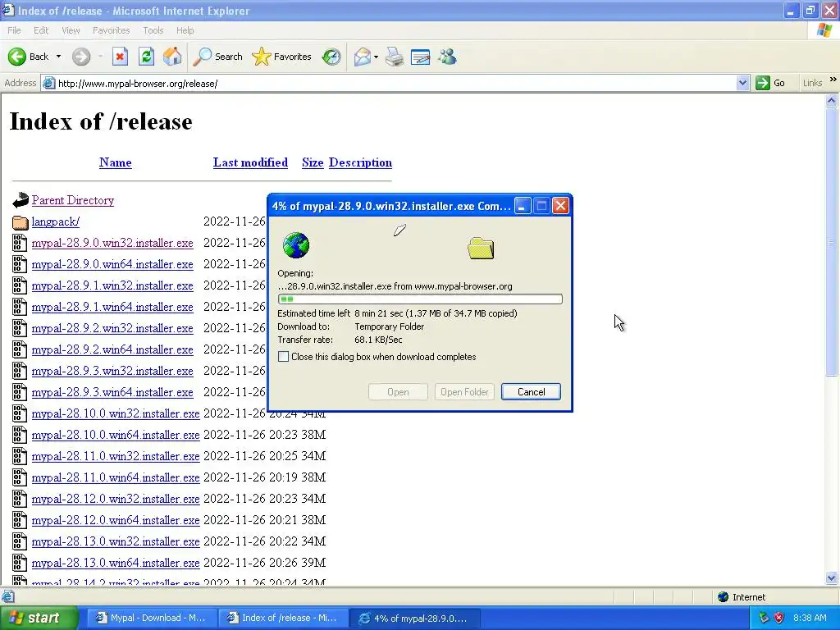Click page icon in address bar
This screenshot has width=840, height=630.
click(48, 83)
